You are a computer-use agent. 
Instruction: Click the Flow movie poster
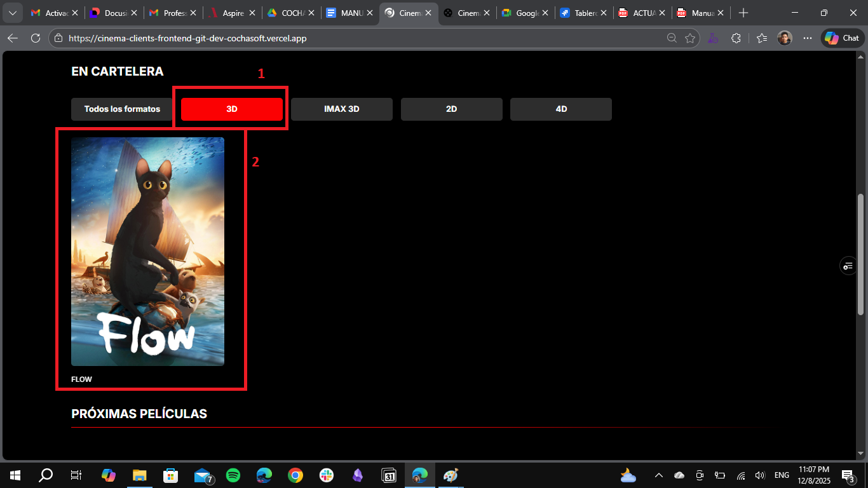[x=147, y=251]
